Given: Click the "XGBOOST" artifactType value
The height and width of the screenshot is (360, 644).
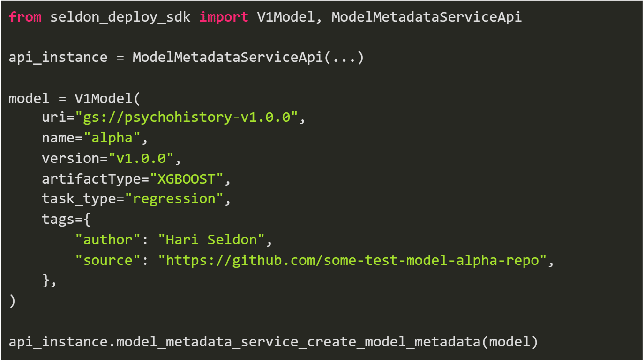Looking at the screenshot, I should [x=186, y=178].
